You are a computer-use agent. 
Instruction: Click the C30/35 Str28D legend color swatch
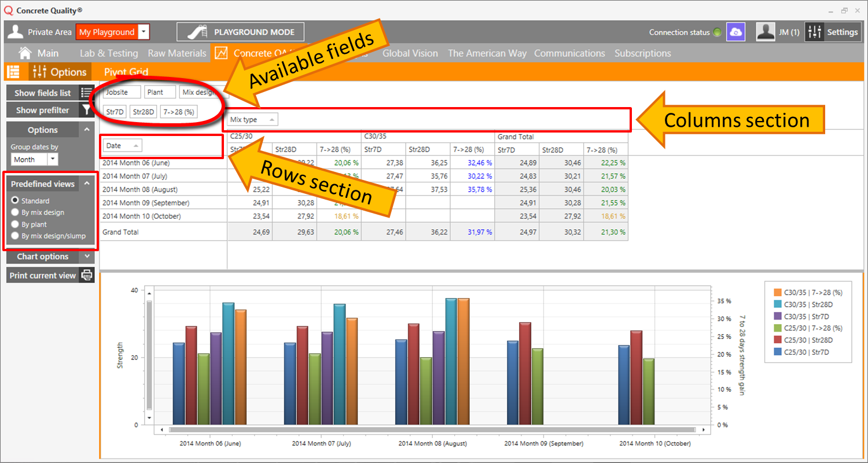click(777, 304)
